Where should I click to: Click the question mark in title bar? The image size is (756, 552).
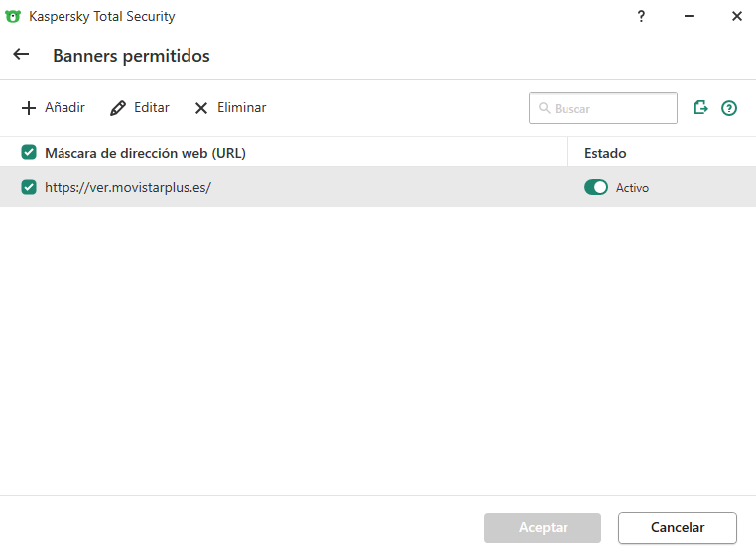click(x=641, y=16)
